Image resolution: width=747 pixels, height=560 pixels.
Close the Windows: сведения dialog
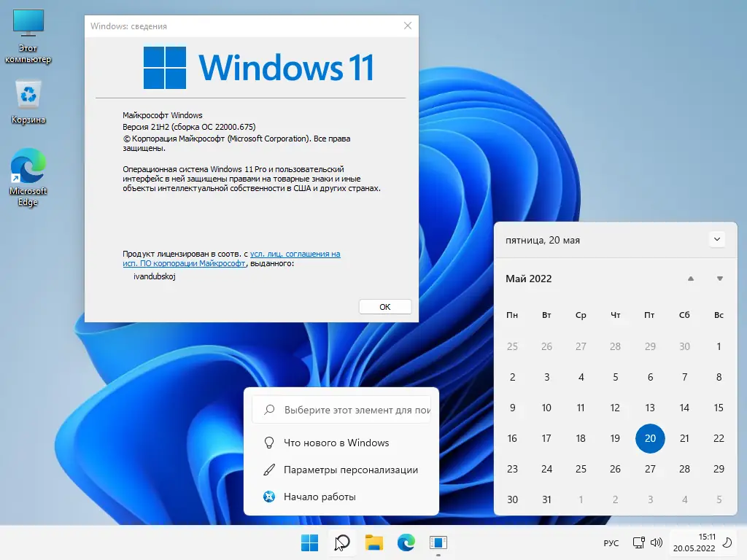click(x=408, y=26)
